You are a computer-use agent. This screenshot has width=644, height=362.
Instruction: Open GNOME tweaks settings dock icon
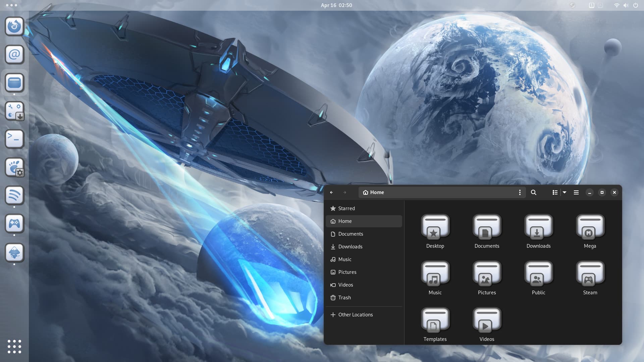pos(14,167)
